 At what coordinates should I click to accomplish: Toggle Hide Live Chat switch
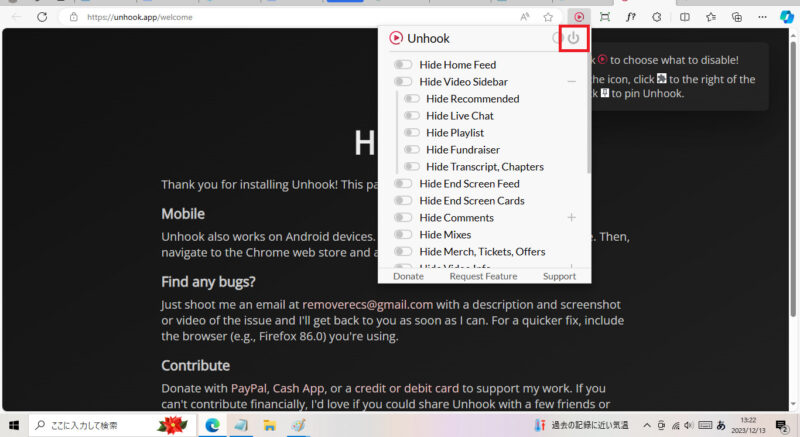411,116
